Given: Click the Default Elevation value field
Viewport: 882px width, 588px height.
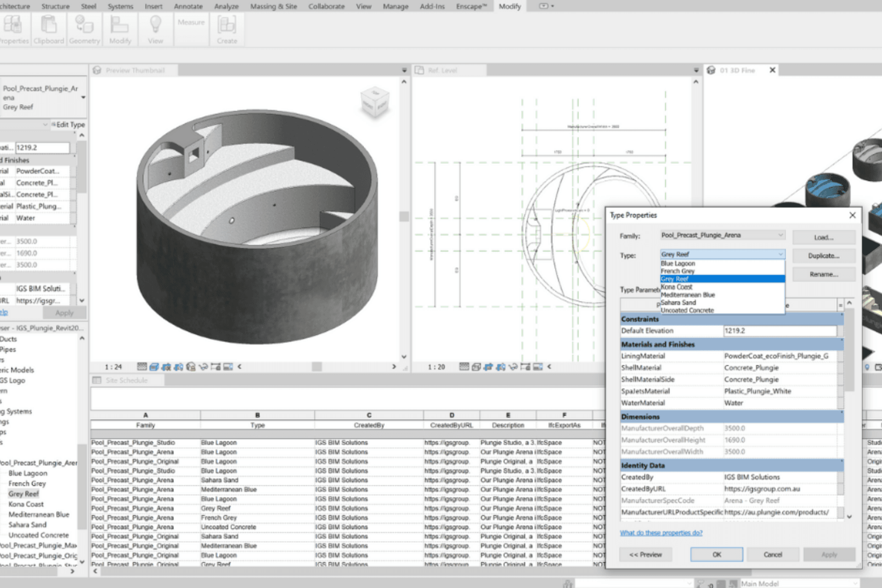Looking at the screenshot, I should [x=779, y=330].
